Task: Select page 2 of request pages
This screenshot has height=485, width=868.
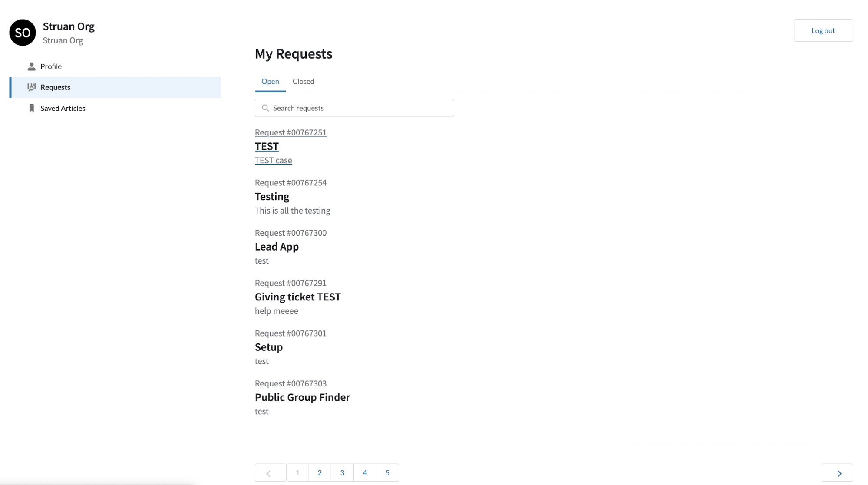Action: pyautogui.click(x=320, y=472)
